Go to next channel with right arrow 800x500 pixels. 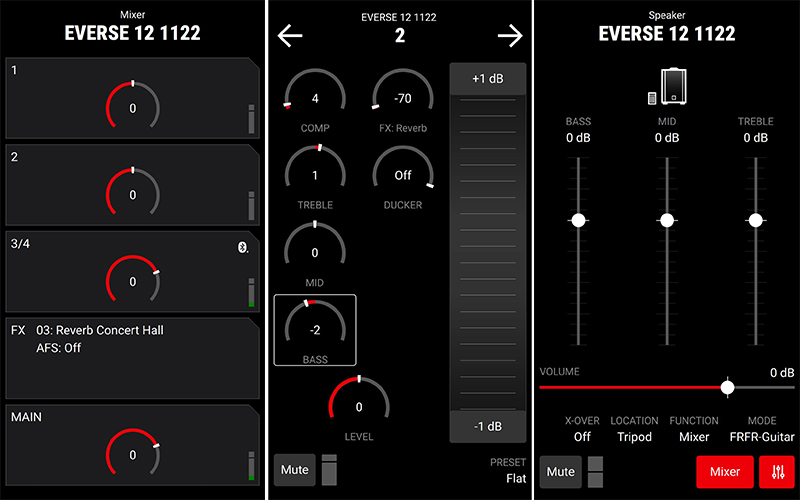(510, 36)
